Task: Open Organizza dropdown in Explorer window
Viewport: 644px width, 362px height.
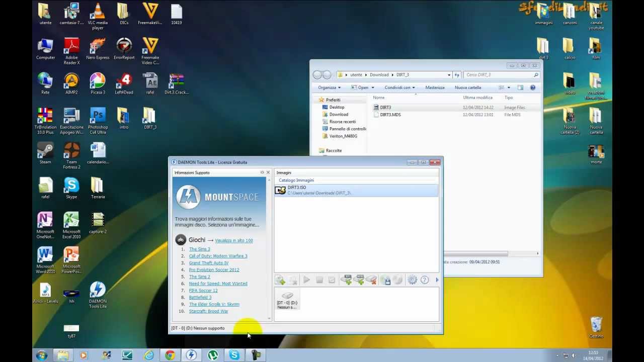Action: [x=329, y=87]
